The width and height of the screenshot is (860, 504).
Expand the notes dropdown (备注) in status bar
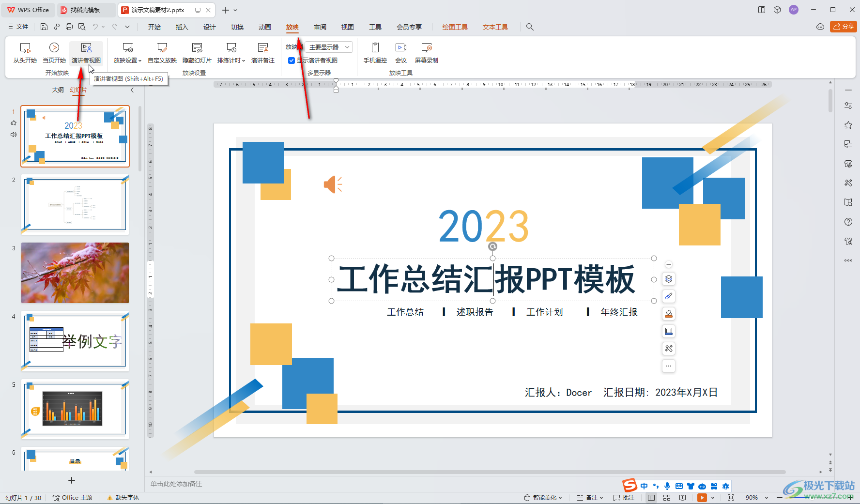590,498
